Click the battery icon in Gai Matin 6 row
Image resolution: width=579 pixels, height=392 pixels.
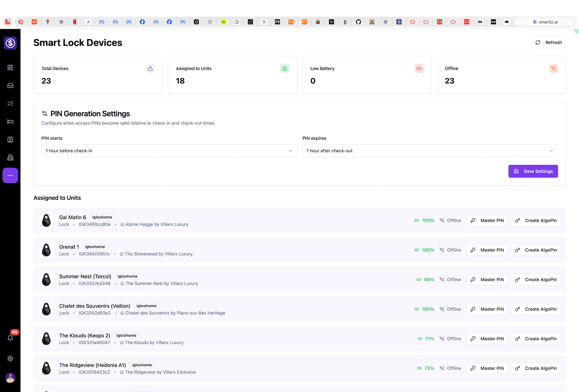coord(417,221)
